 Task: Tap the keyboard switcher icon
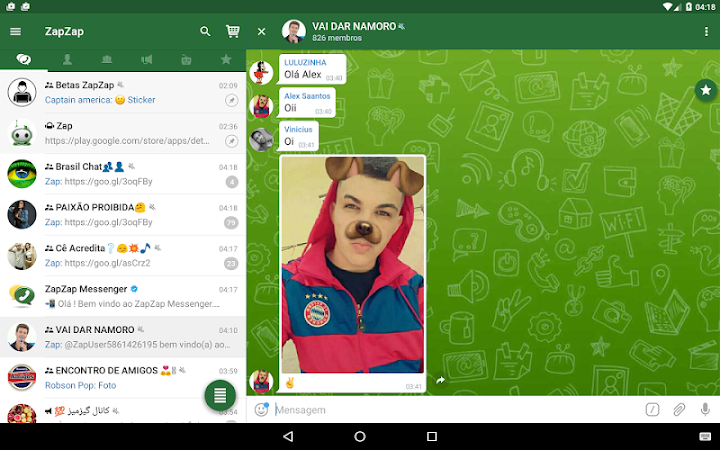[x=705, y=436]
